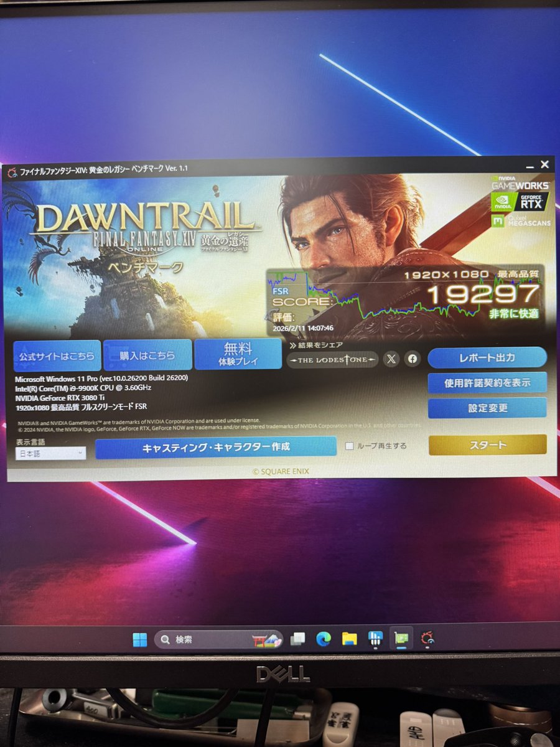Screen dimensions: 560x747
Task: Open 無料体験プレイ free trial link
Action: 238,354
